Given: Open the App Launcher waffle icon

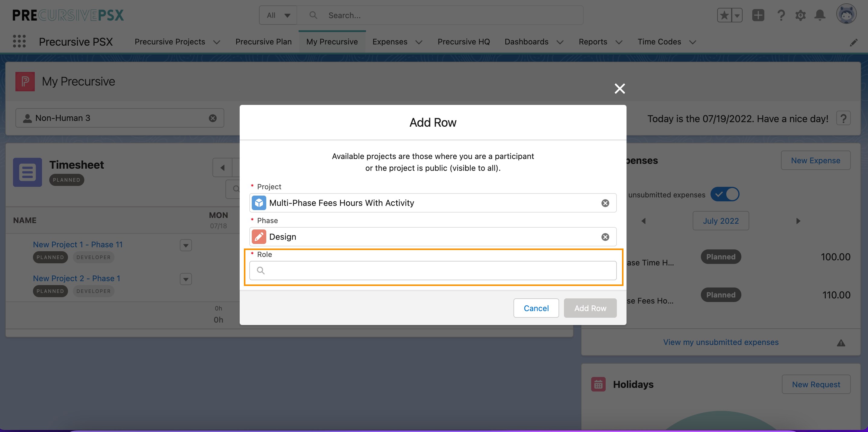Looking at the screenshot, I should point(19,41).
